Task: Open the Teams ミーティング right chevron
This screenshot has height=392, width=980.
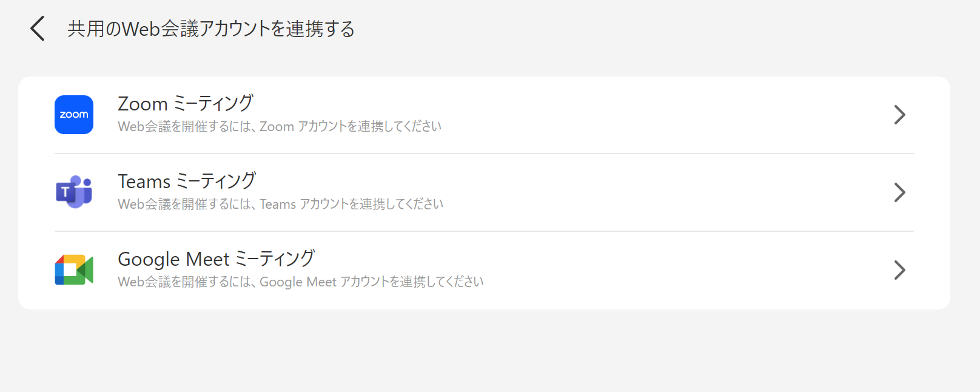Action: (899, 192)
